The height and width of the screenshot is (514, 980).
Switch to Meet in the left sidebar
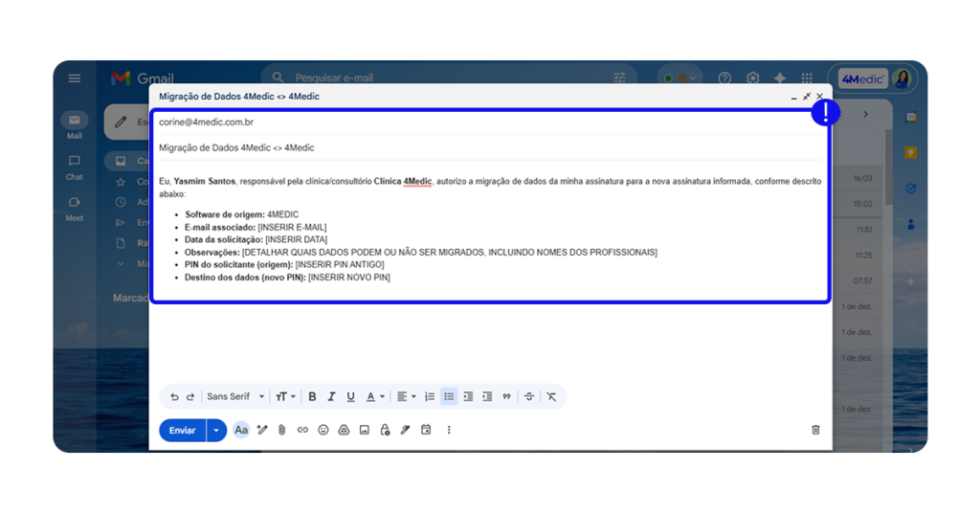(x=75, y=208)
